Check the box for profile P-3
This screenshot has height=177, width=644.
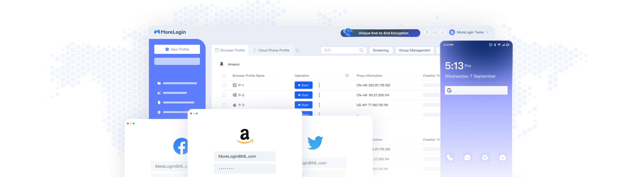[x=224, y=105]
